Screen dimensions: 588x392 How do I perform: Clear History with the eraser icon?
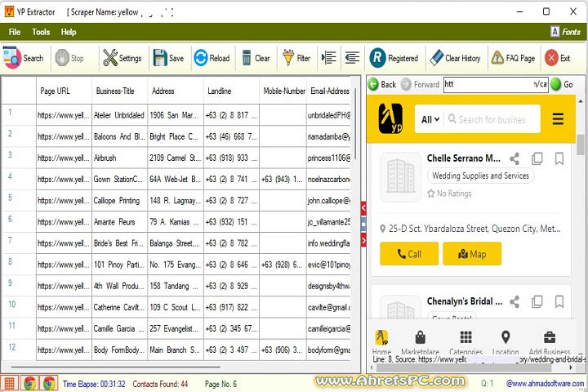coord(436,58)
